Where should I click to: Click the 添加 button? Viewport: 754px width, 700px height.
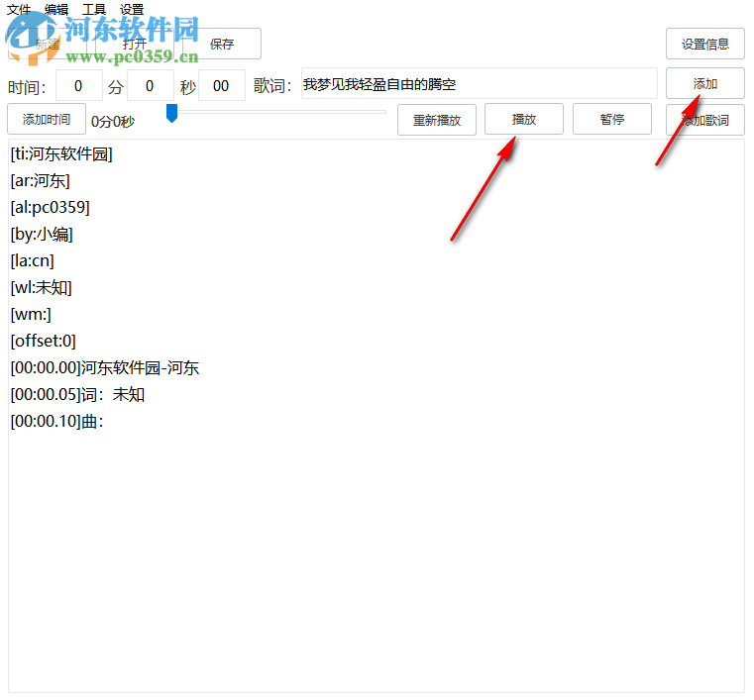704,83
